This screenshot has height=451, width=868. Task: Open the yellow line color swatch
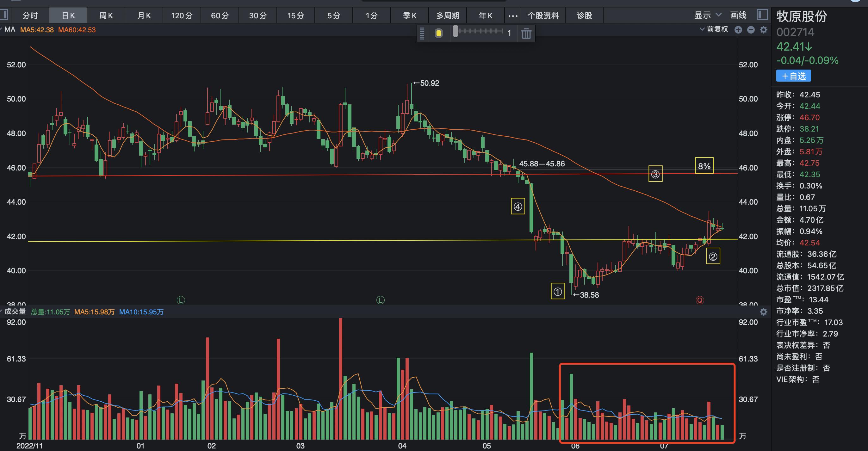(x=438, y=33)
